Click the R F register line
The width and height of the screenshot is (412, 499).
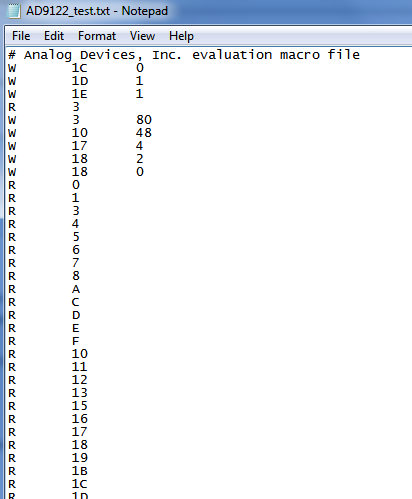pyautogui.click(x=44, y=341)
